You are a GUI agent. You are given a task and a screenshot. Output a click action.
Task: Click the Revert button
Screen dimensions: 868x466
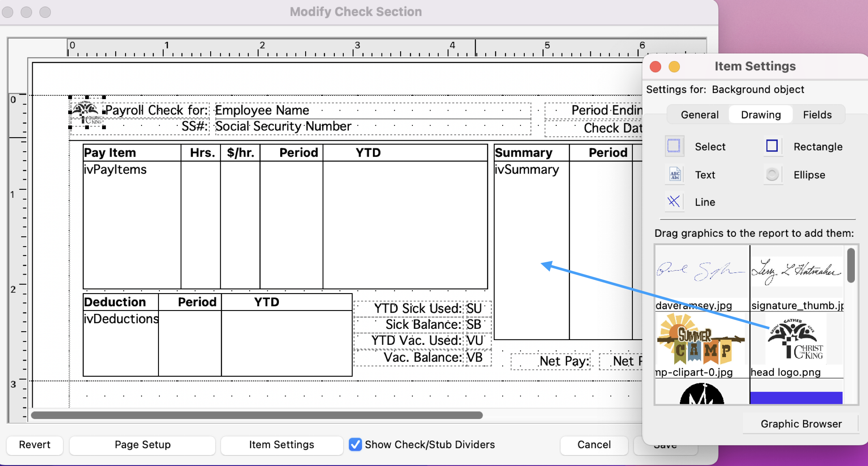coord(35,445)
